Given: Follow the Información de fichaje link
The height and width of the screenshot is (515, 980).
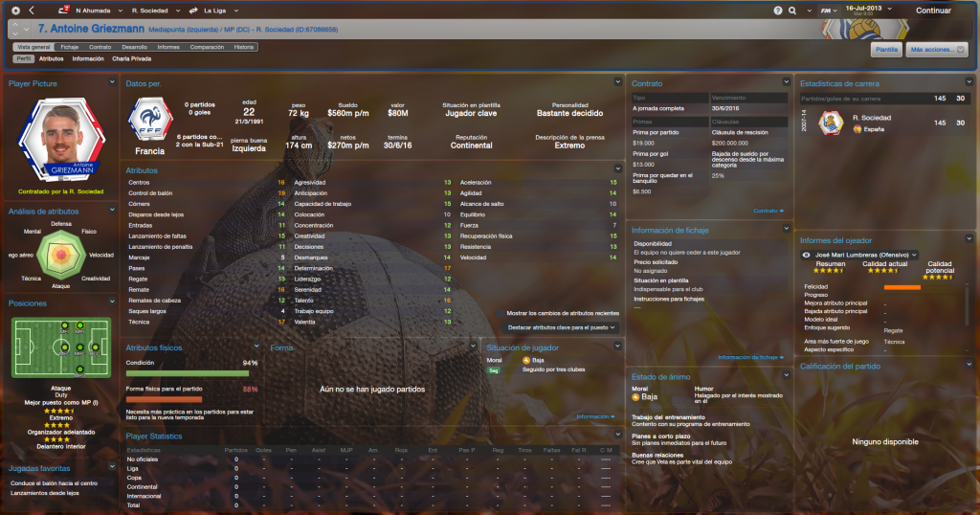Looking at the screenshot, I should (x=750, y=357).
